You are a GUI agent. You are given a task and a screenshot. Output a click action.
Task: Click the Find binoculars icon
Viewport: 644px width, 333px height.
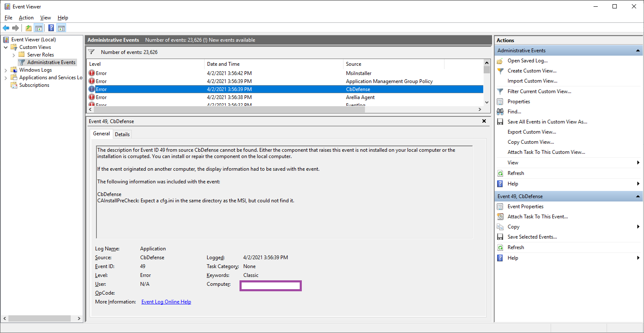[x=500, y=112]
